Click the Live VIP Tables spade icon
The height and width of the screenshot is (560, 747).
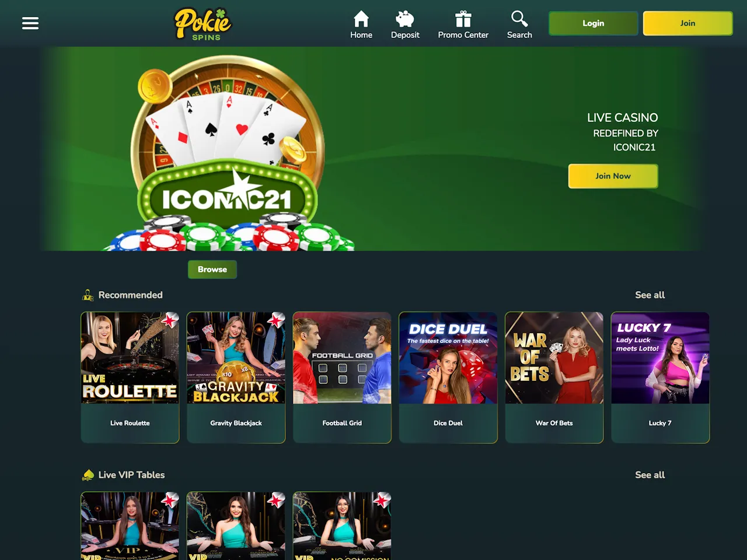(x=88, y=475)
